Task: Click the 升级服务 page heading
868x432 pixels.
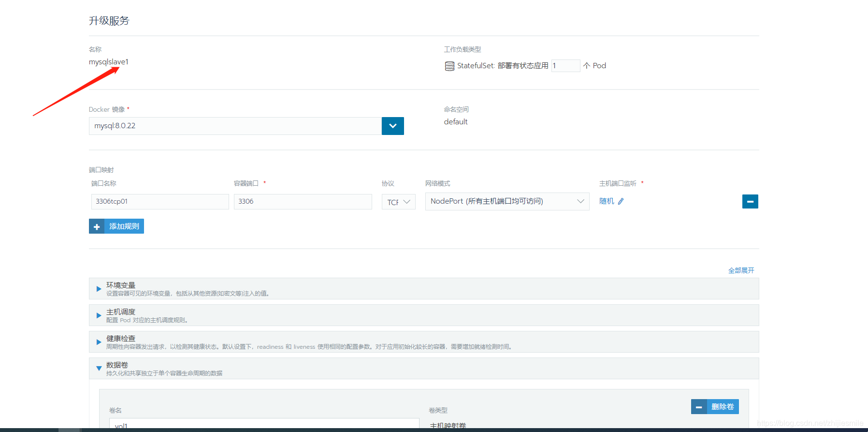Action: 109,21
